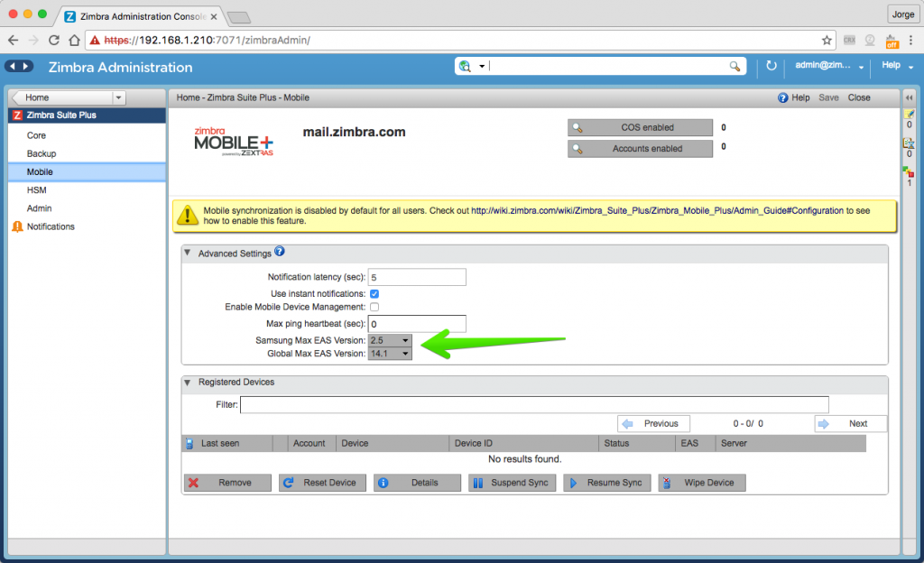Open the Samsung Max EAS Version dropdown

point(390,340)
